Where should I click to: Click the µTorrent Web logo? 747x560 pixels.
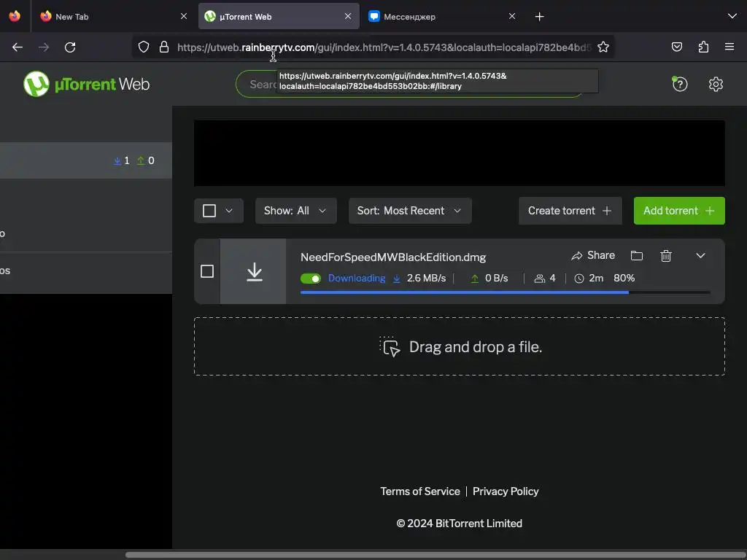tap(86, 84)
